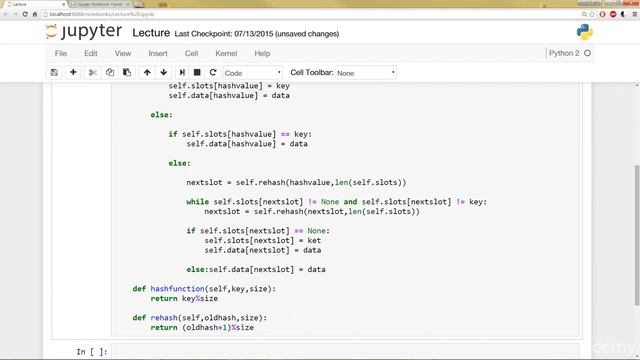
Task: Click the 'while self.slots[nextslot] != None' line
Action: pos(337,202)
